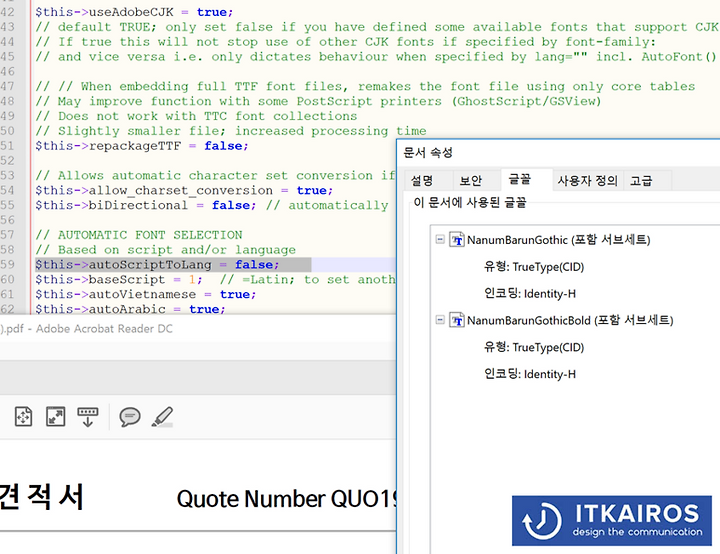This screenshot has height=554, width=720.
Task: Add a comment with the speech bubble icon
Action: [x=130, y=417]
